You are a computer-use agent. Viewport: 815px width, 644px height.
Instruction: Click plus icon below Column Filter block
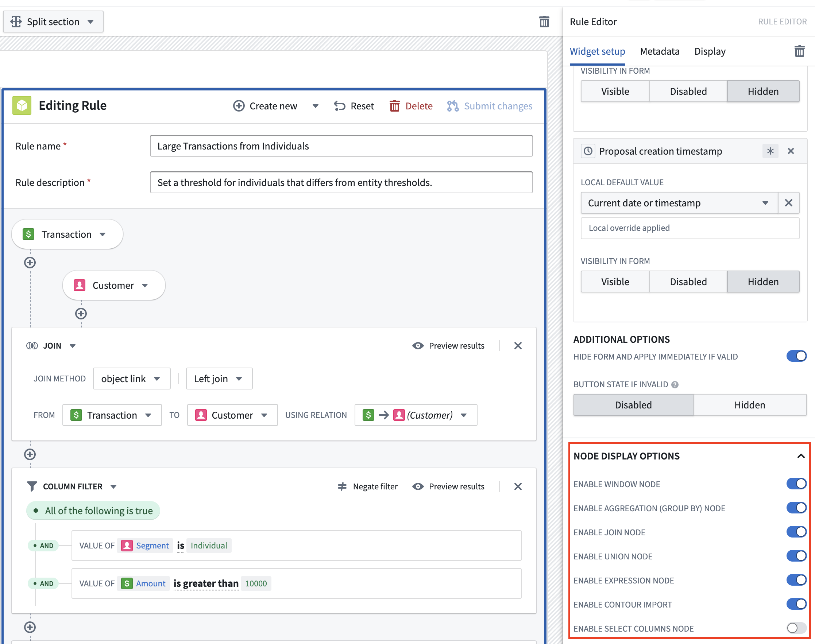tap(30, 627)
